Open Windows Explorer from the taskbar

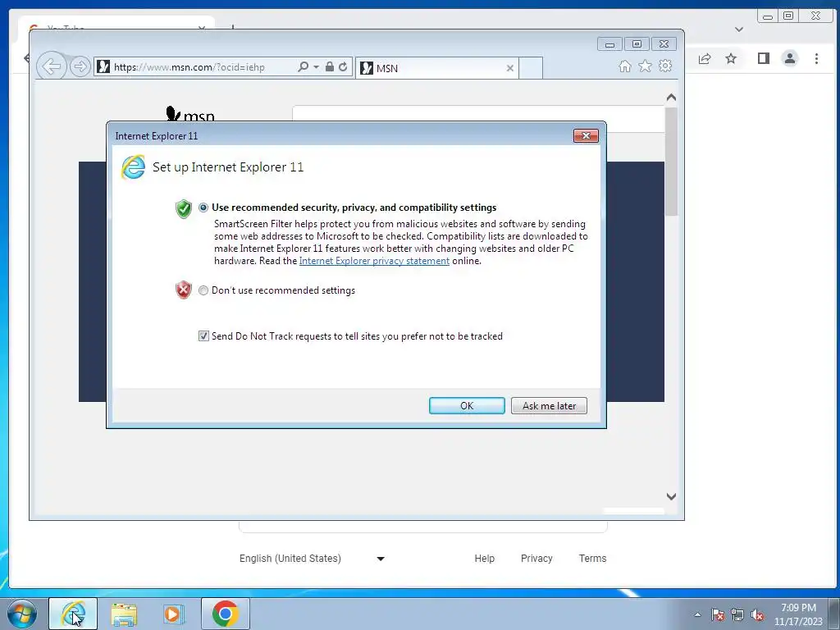click(x=124, y=614)
